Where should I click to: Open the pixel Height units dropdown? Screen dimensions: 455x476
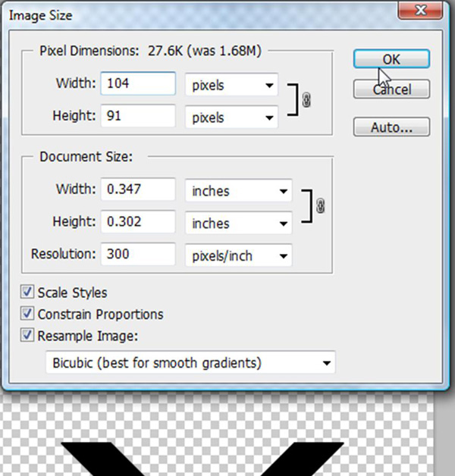coord(231,117)
